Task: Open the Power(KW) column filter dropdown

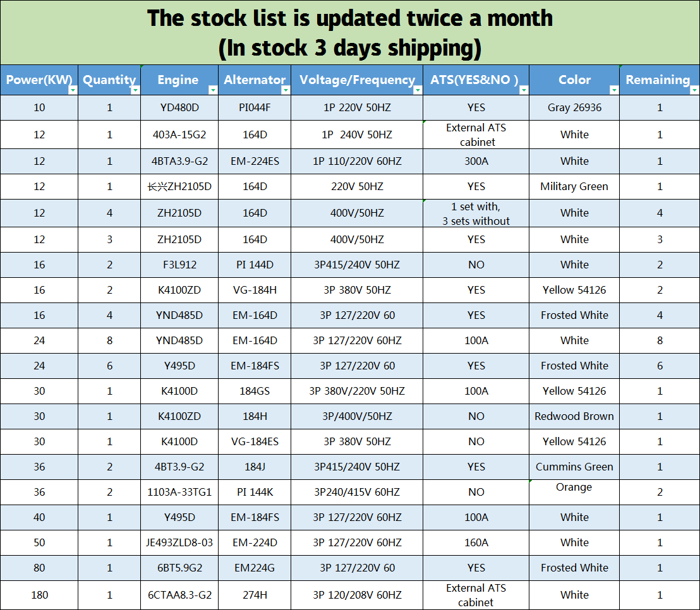Action: [73, 90]
